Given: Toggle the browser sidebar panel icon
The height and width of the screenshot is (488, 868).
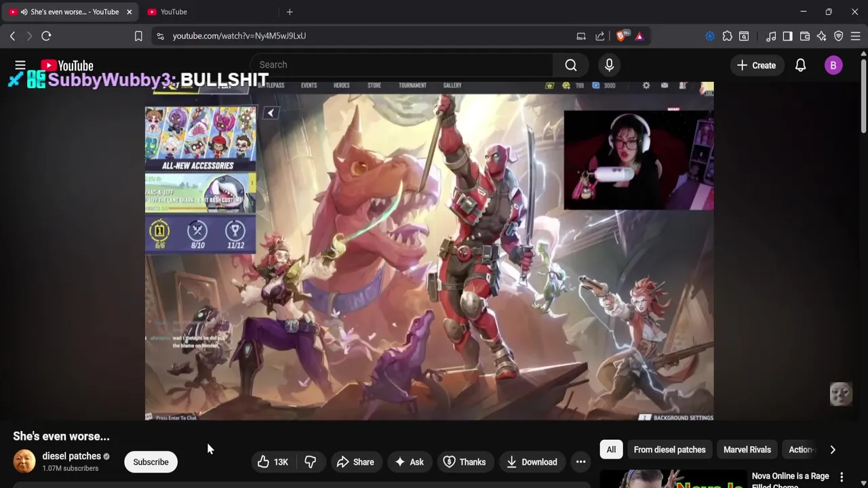Looking at the screenshot, I should pyautogui.click(x=787, y=36).
